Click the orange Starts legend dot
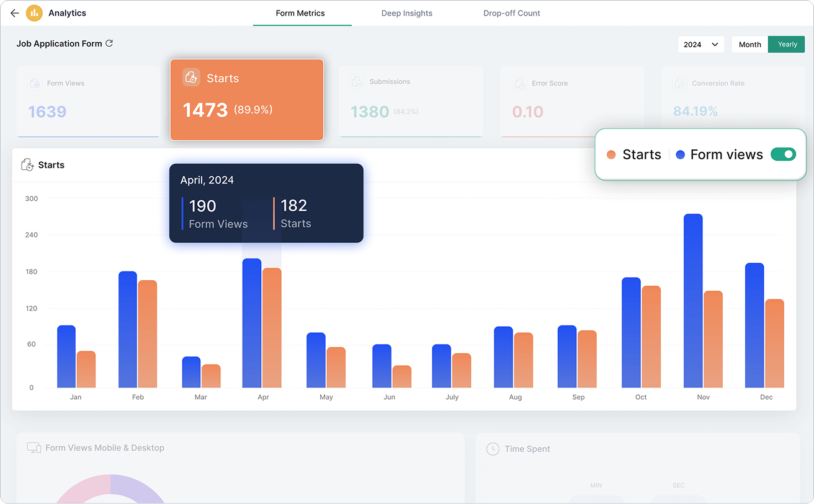 click(x=611, y=154)
